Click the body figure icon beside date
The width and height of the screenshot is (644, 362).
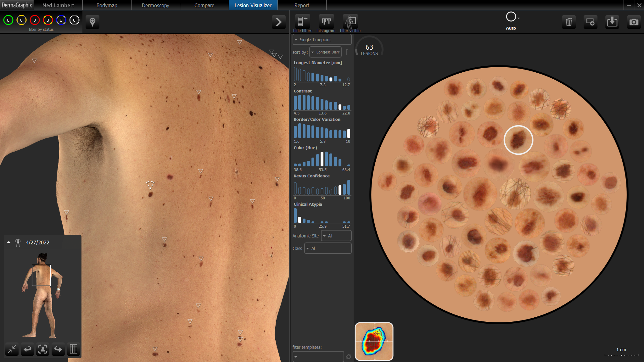(18, 242)
